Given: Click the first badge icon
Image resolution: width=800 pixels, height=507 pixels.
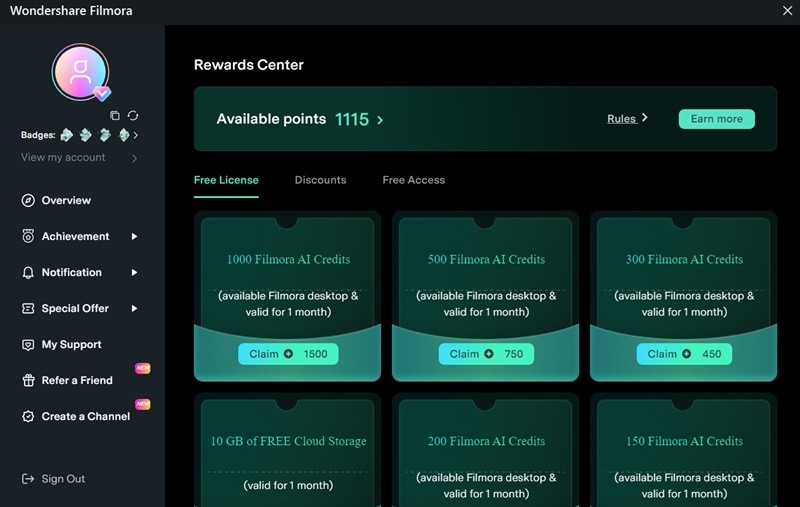Looking at the screenshot, I should click(66, 135).
